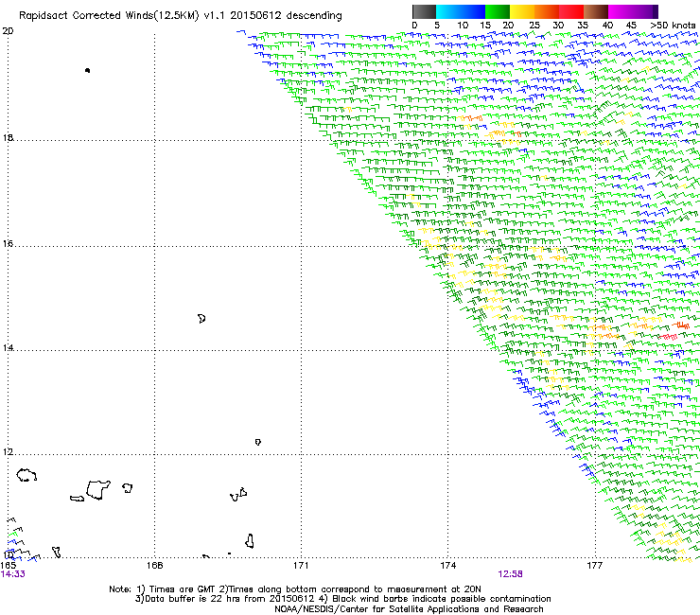Click the 12:58 pass time label
700x615 pixels.
pos(510,574)
